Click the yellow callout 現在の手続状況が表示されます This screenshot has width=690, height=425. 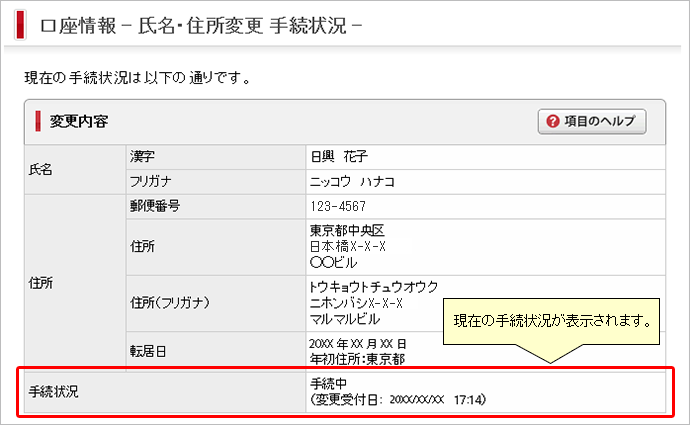(553, 322)
